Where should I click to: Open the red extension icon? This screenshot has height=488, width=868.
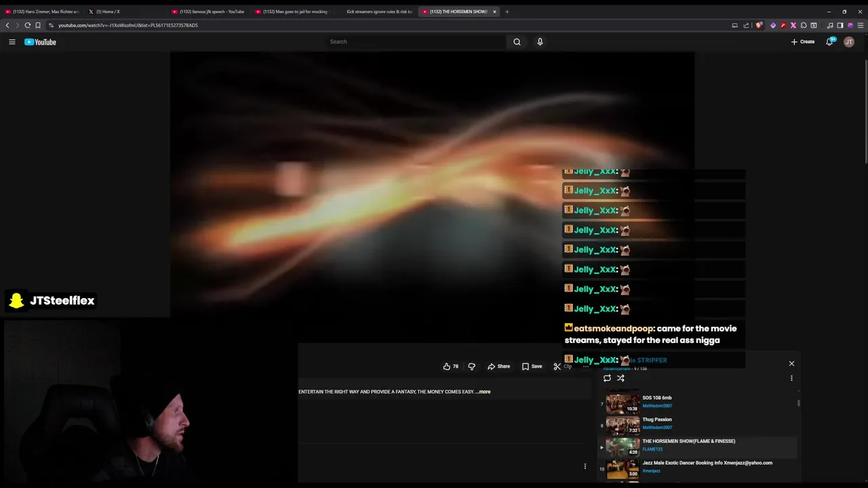click(783, 25)
